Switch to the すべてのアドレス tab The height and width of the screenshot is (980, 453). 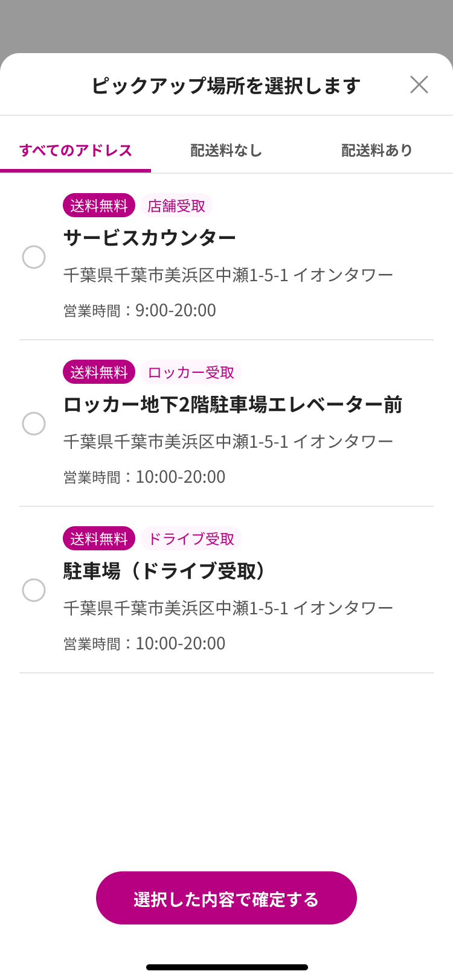coord(75,150)
